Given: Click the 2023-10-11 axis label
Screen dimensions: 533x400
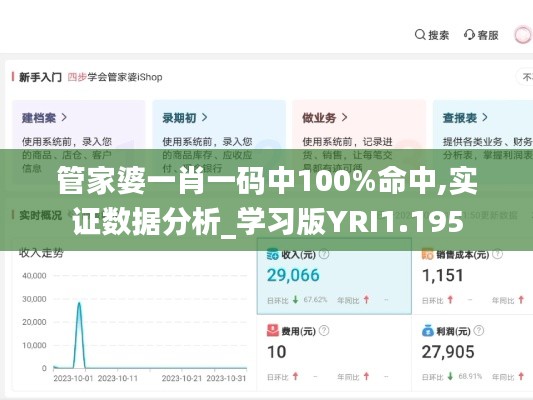Looking at the screenshot, I should click(118, 378).
